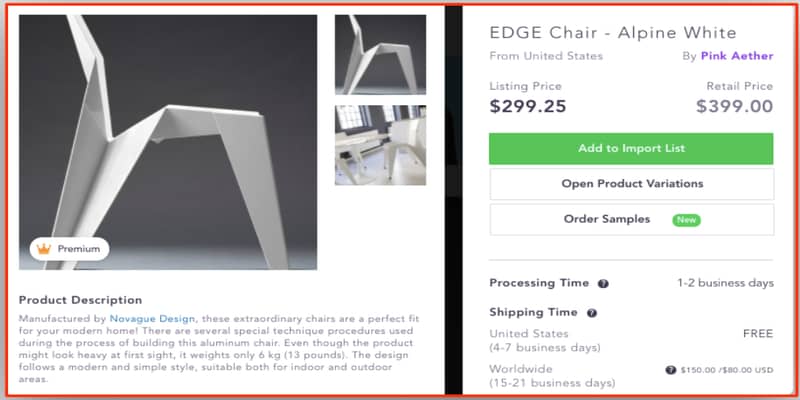Open the large main chair image
This screenshot has height=400, width=800.
click(168, 141)
